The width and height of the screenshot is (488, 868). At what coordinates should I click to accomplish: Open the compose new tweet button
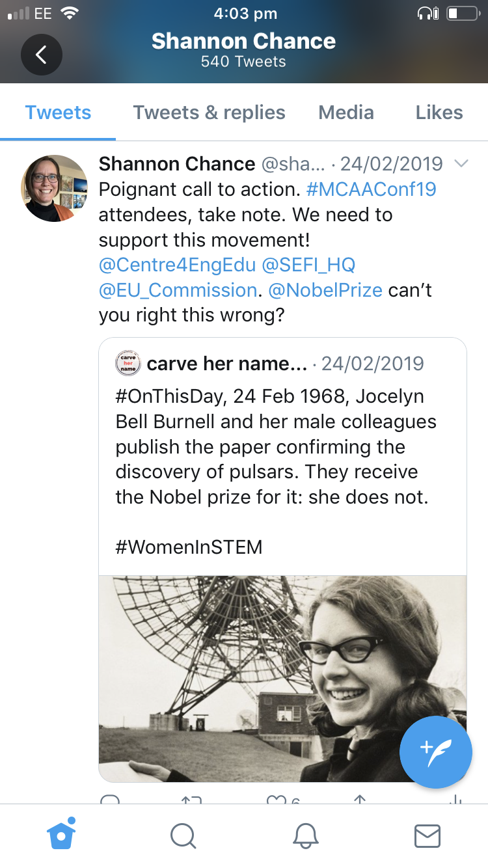click(435, 752)
